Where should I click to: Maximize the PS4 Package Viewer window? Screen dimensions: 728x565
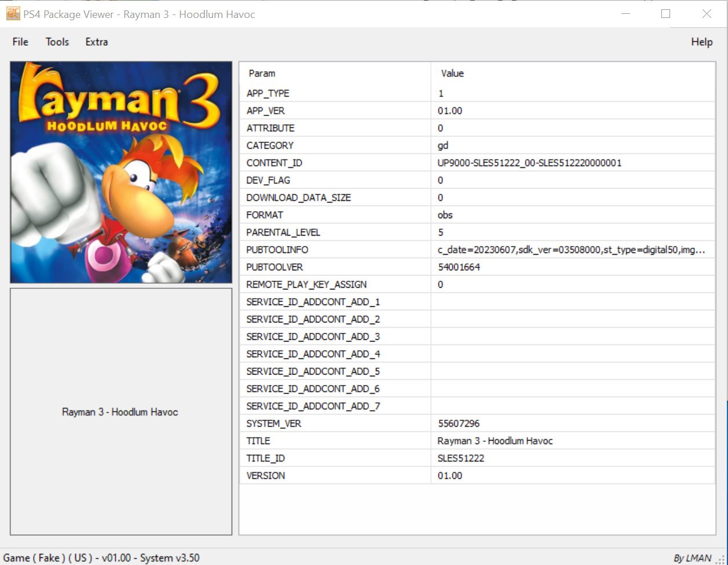point(665,14)
